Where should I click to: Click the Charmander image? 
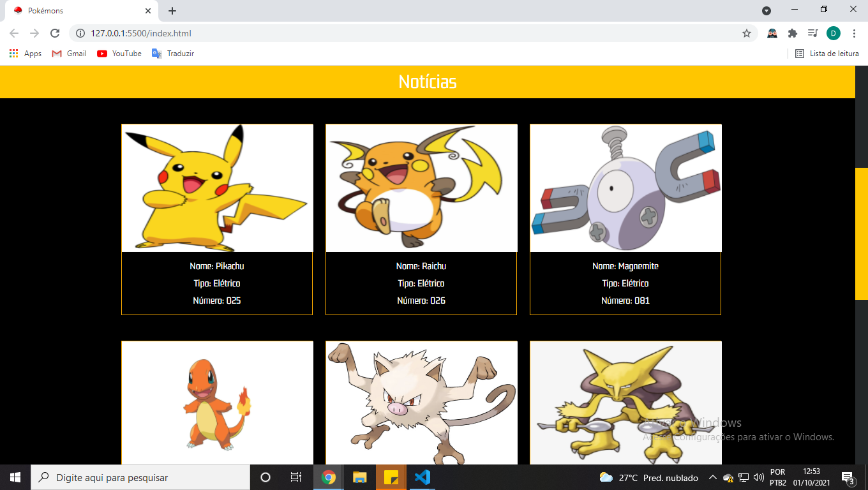click(x=217, y=403)
